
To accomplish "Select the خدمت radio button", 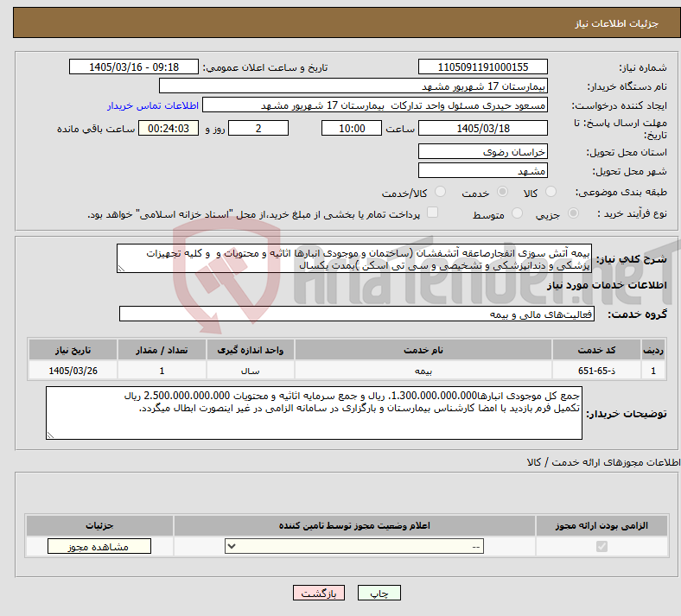I will (502, 192).
